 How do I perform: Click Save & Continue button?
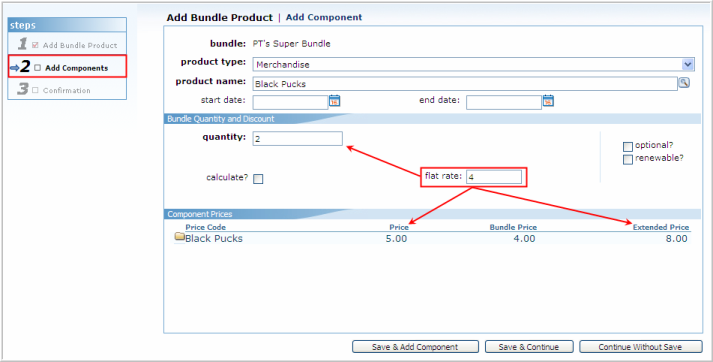(529, 347)
